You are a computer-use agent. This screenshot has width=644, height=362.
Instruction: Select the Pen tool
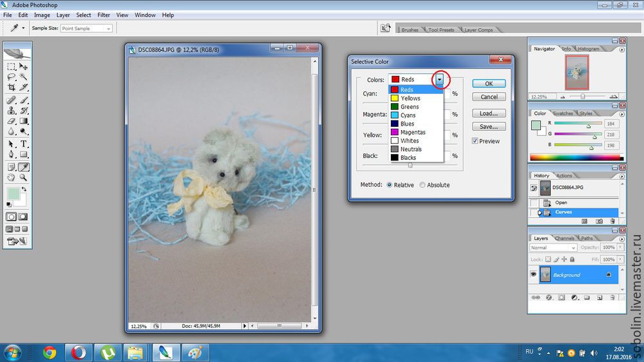pyautogui.click(x=11, y=155)
